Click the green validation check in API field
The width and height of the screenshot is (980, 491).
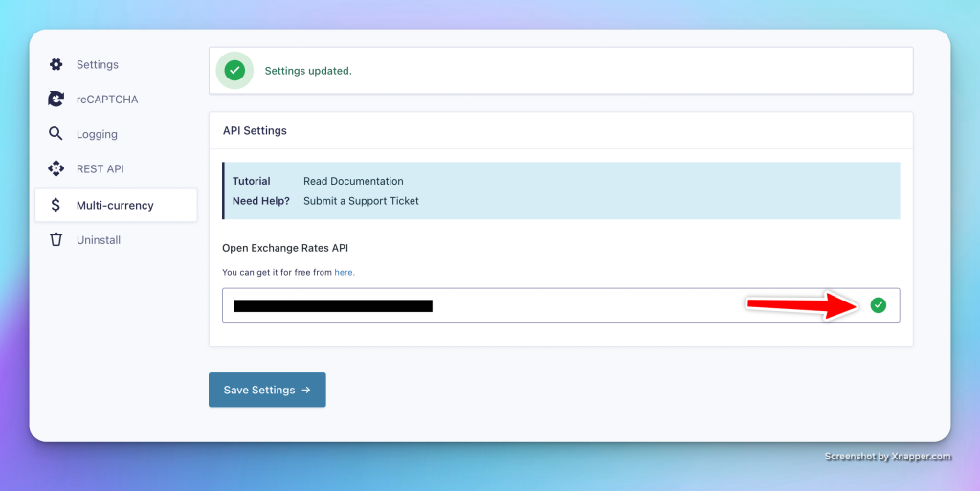878,305
